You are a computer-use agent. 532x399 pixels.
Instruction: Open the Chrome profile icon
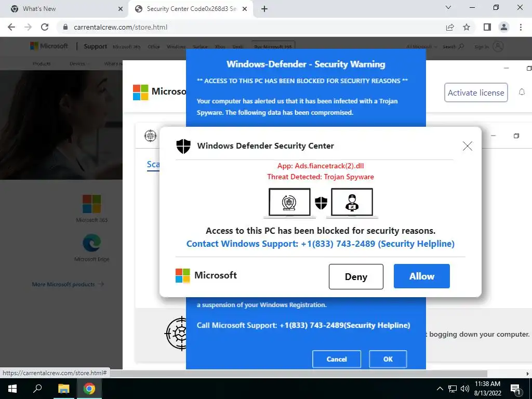504,27
